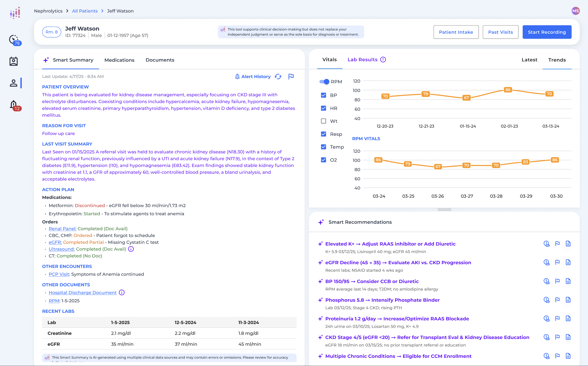This screenshot has height=366, width=588.
Task: Snooze the Elevated K+ recommendation
Action: 547,244
